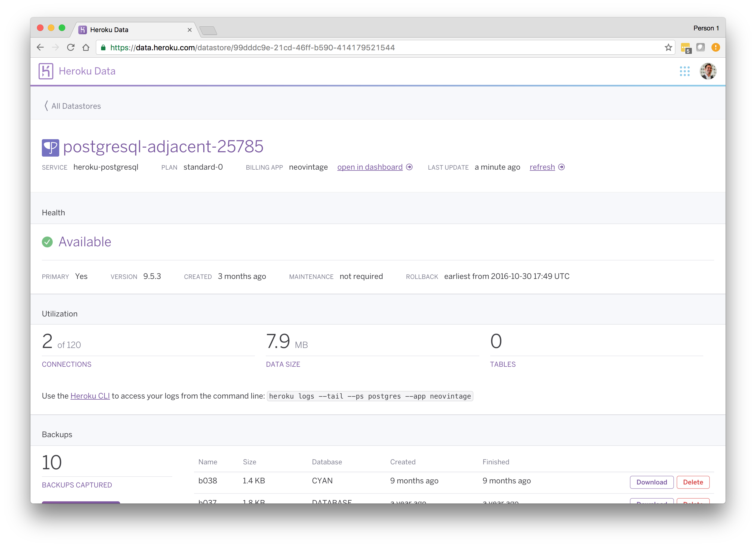
Task: Click the user avatar profile icon
Action: point(708,71)
